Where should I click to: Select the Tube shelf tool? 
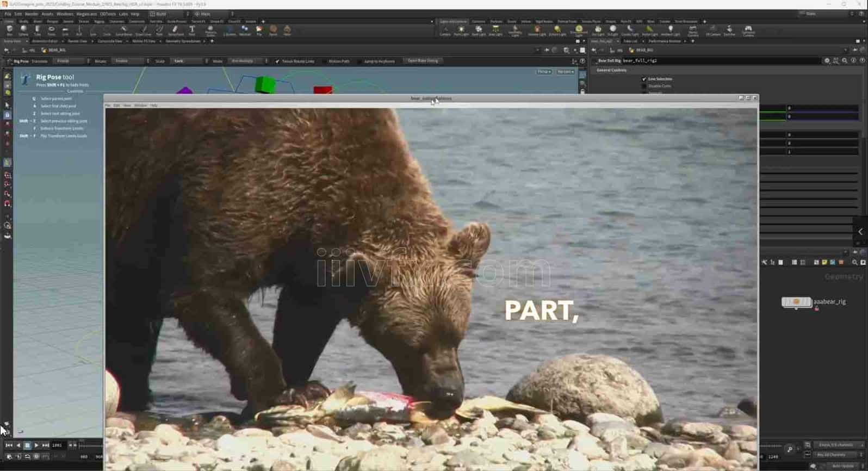(38, 30)
